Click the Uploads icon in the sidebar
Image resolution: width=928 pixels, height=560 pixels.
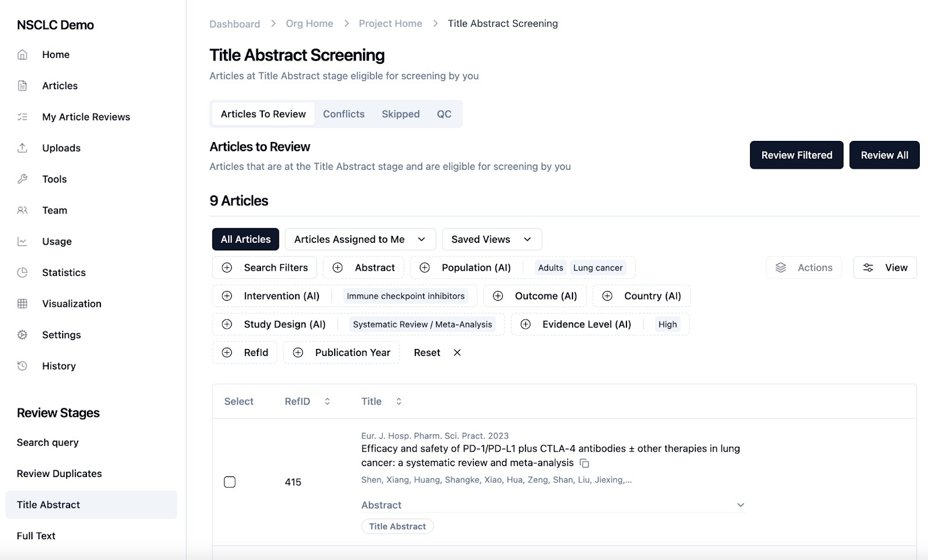tap(23, 148)
